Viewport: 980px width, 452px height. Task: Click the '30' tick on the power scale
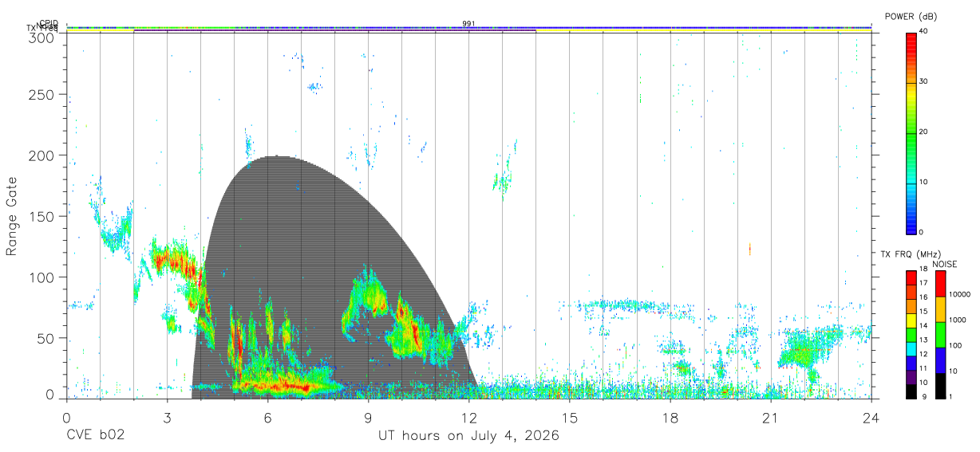pos(923,82)
